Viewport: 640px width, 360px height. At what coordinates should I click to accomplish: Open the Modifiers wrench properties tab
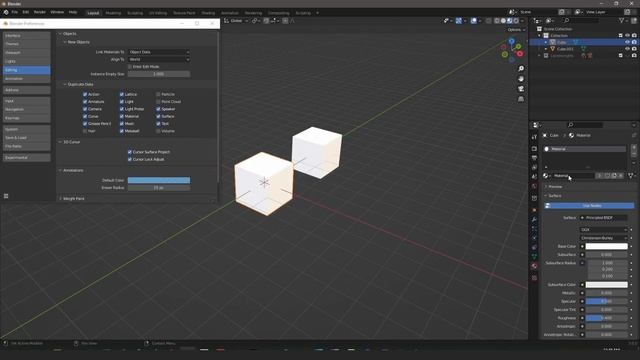pyautogui.click(x=534, y=220)
